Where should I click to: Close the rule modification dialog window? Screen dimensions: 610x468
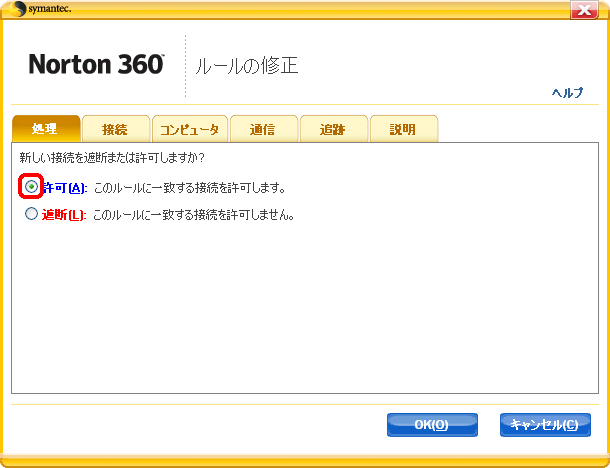click(584, 10)
